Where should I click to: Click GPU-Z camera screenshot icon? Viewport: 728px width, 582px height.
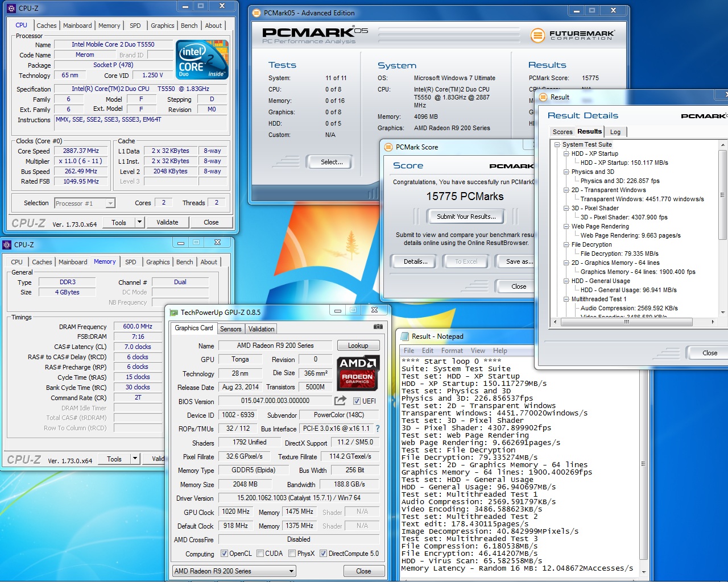(378, 327)
